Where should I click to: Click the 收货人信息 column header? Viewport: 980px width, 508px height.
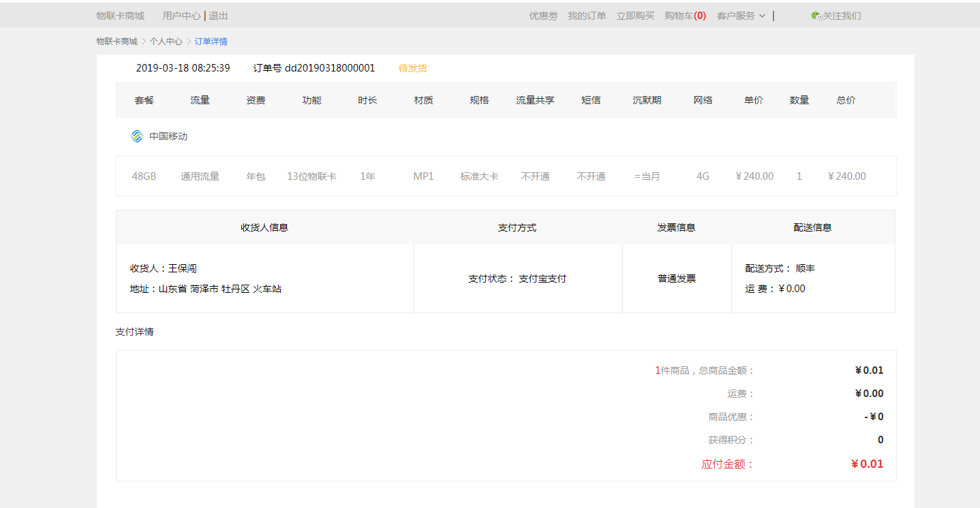(x=264, y=227)
